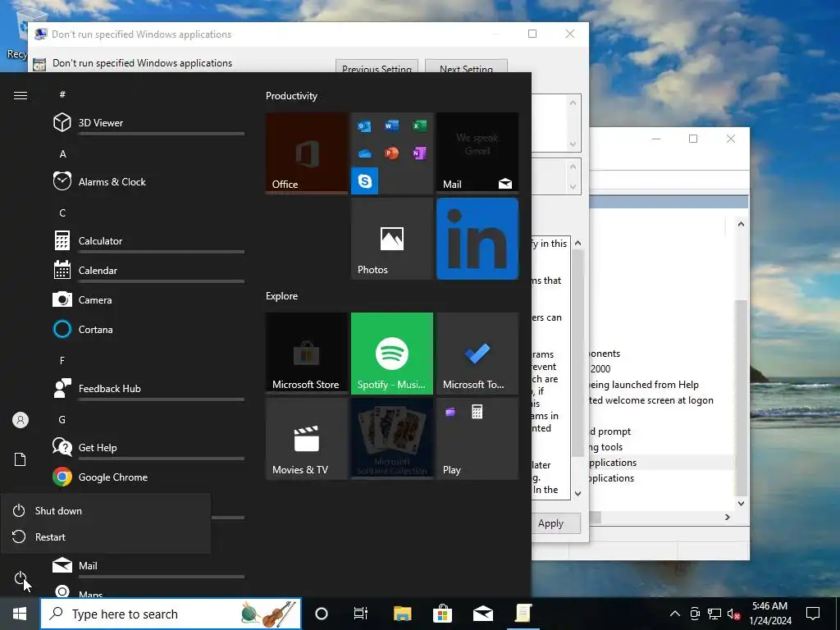840x630 pixels.
Task: Open the user account icon
Action: pyautogui.click(x=21, y=420)
